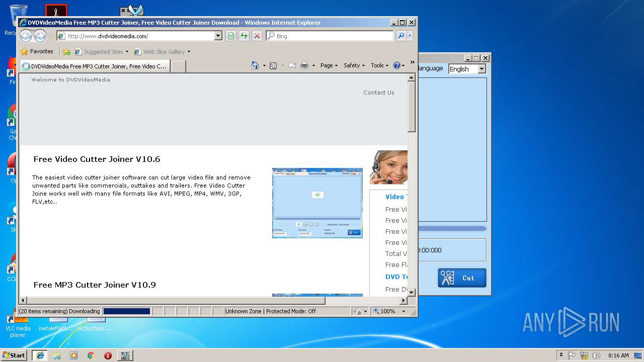Show hidden tray icons arrow
Viewport: 644px width, 362px height.
point(561,355)
